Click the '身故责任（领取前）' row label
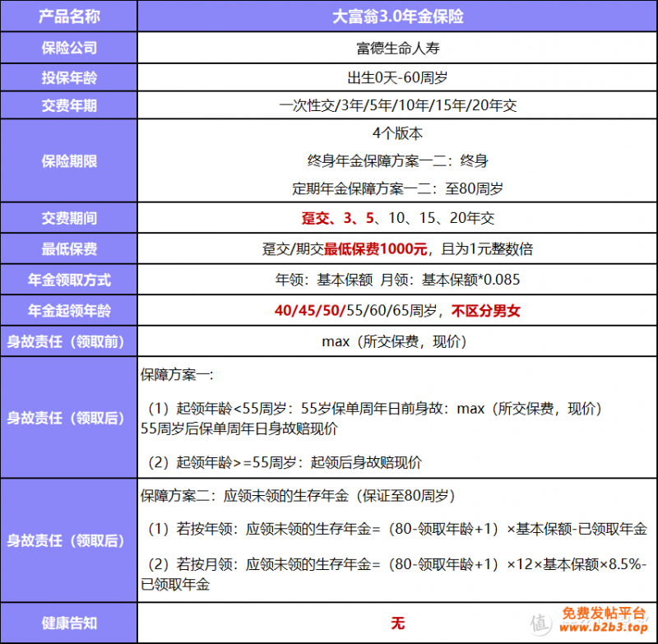This screenshot has height=644, width=658. pyautogui.click(x=69, y=341)
